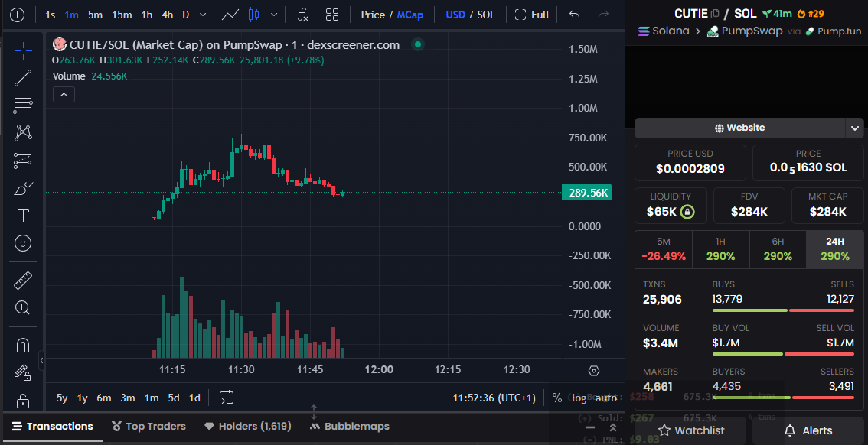
Task: Toggle log scale mode
Action: [579, 398]
